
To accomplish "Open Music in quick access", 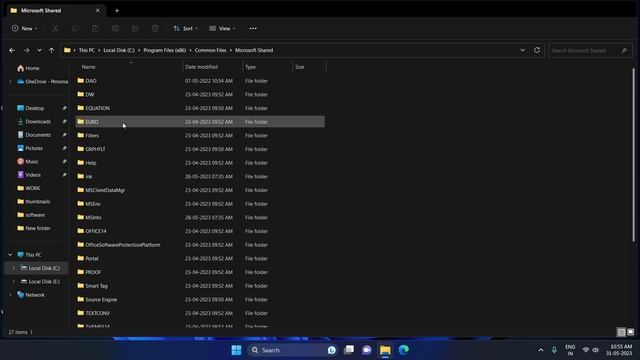I will pyautogui.click(x=32, y=162).
